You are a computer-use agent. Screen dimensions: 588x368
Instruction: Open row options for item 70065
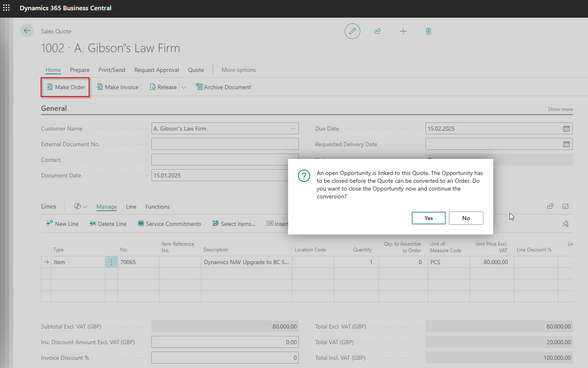(x=111, y=262)
